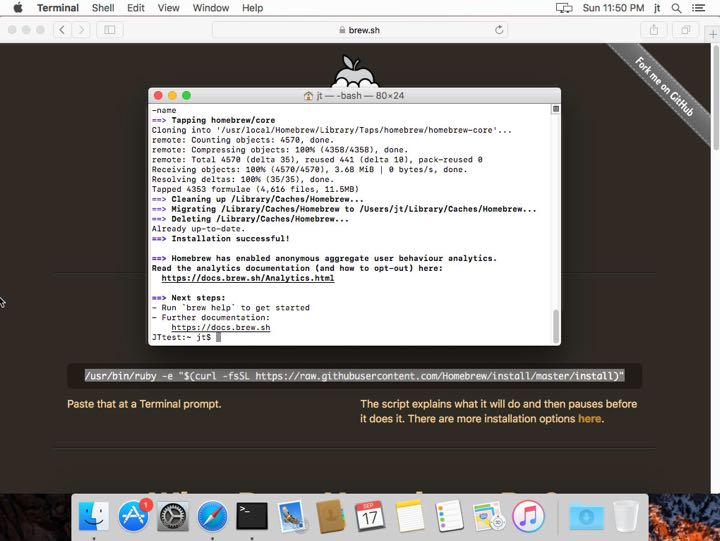Go back in Safari

(62, 30)
